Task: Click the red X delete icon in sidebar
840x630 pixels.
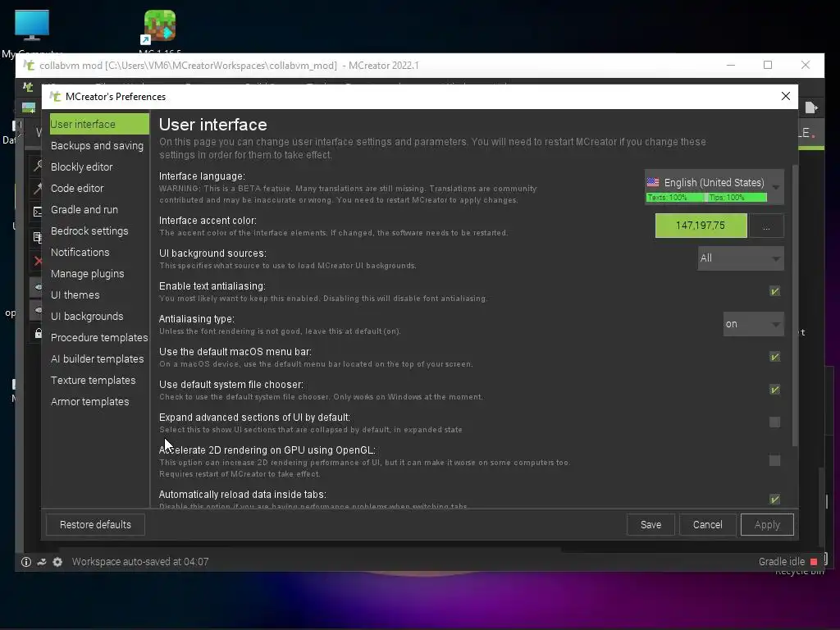Action: click(x=38, y=261)
